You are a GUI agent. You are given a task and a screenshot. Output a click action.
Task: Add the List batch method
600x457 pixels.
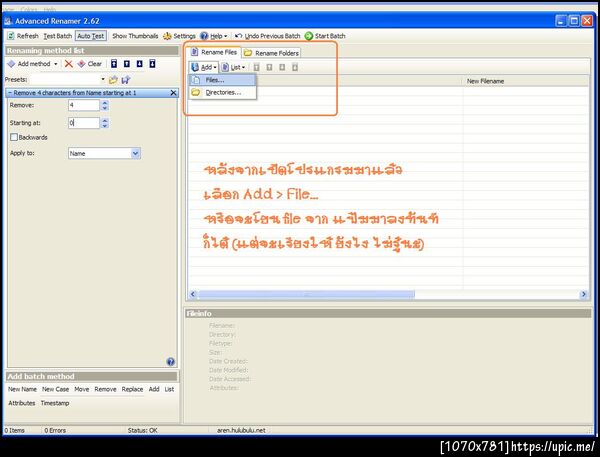pyautogui.click(x=169, y=389)
